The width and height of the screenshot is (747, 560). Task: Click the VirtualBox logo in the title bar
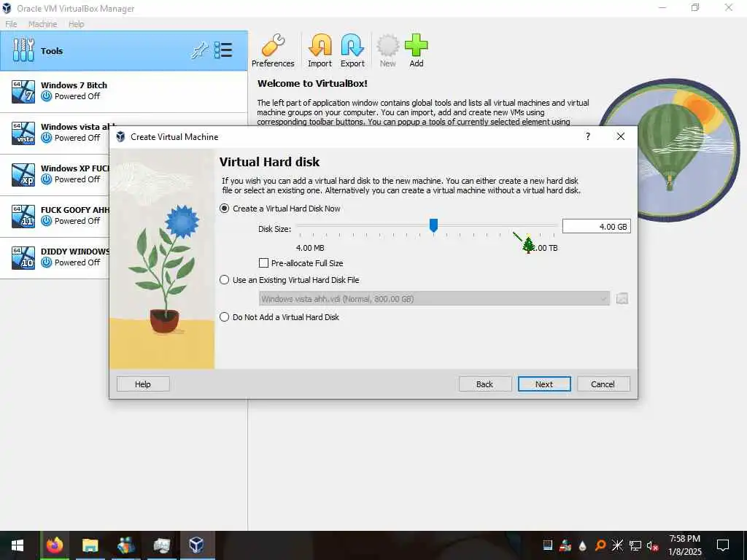[x=7, y=8]
